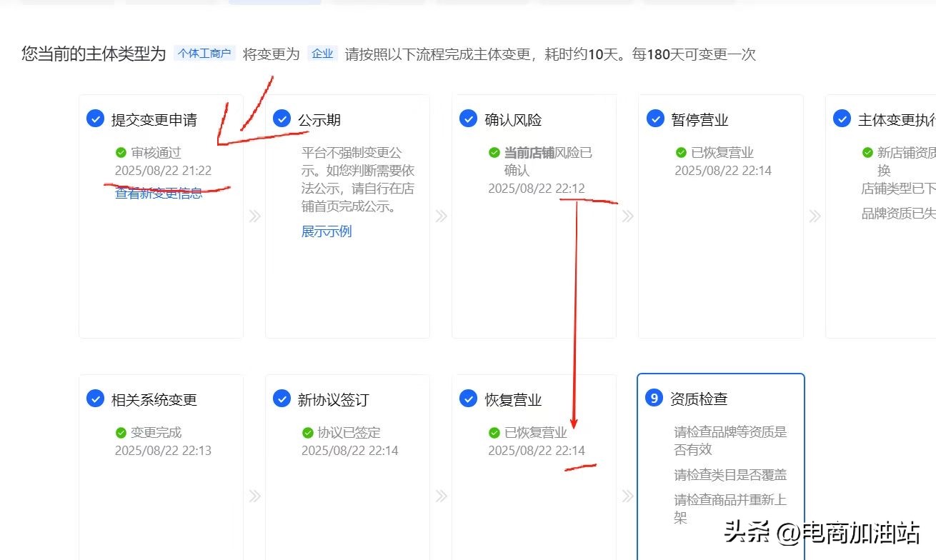This screenshot has height=560, width=936.
Task: Click the checkmark icon beside 恢复营业
Action: click(x=468, y=399)
